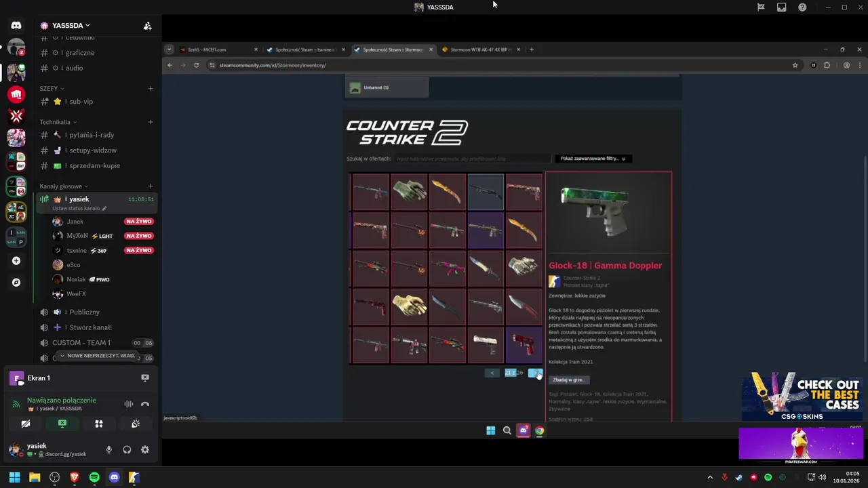Screen dimensions: 868x488
Task: Select the white pistol inventory item
Action: click(x=486, y=344)
